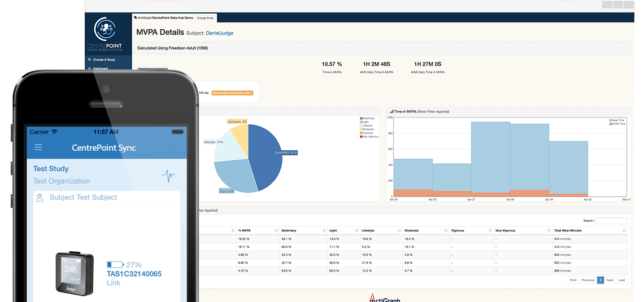
Task: Tap the Wi-Fi icon in phone status bar
Action: [55, 132]
